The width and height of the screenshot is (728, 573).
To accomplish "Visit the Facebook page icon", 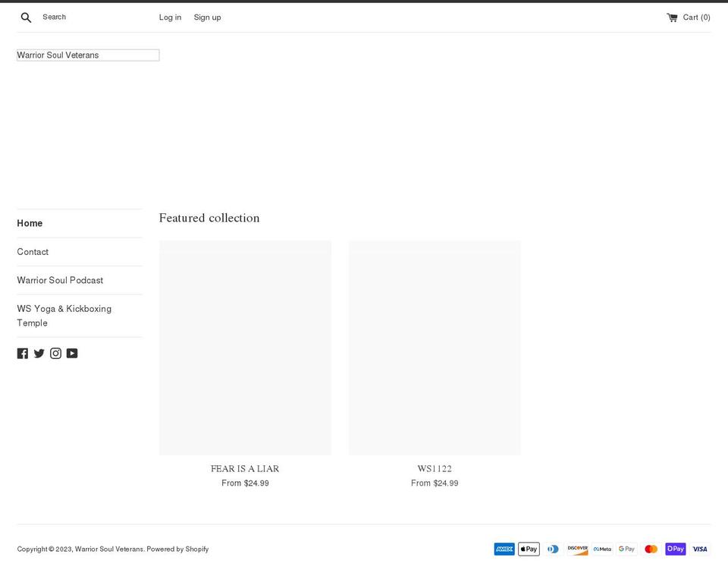I will click(22, 353).
